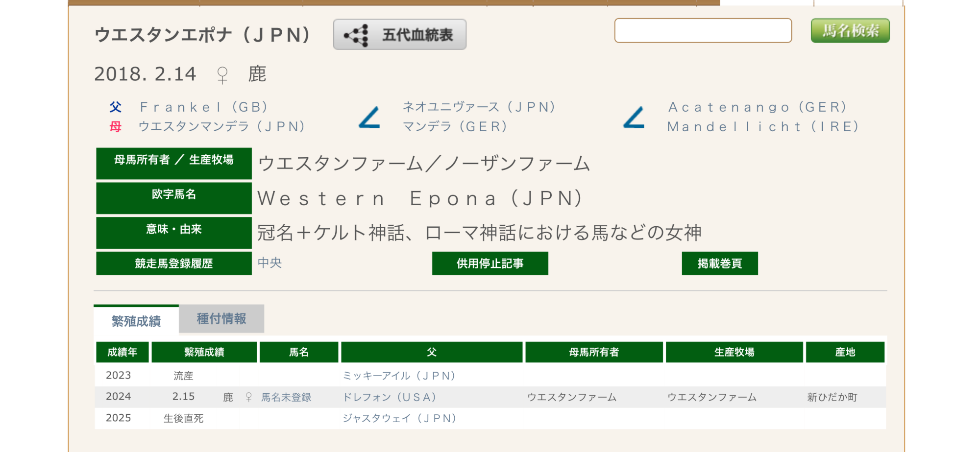Viewport: 980px width, 452px height.
Task: Open sire ミッキーアイル (JPN) in 2023 row
Action: point(399,376)
